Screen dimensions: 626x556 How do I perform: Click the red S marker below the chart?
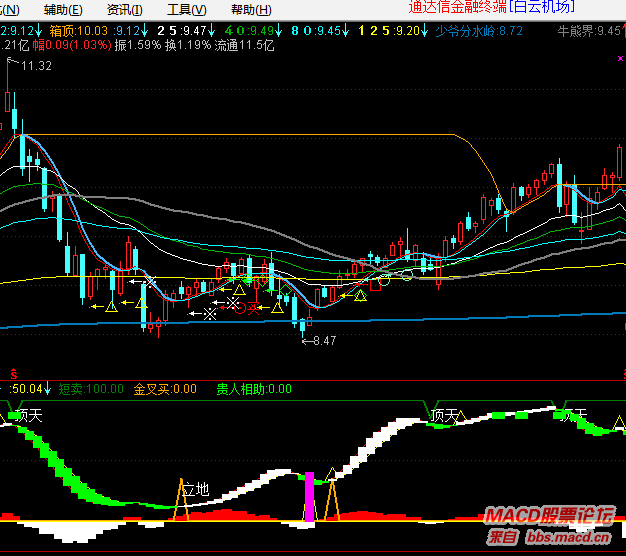[14, 374]
